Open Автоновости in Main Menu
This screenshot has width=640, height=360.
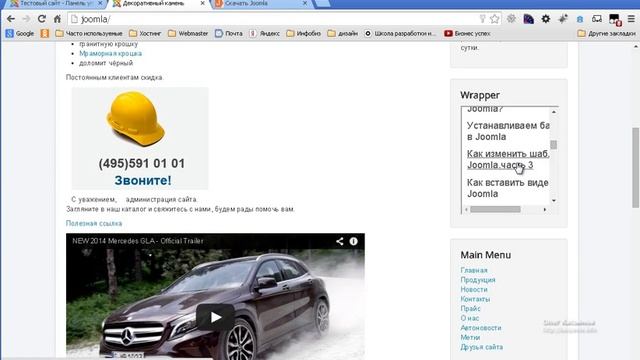pyautogui.click(x=481, y=328)
